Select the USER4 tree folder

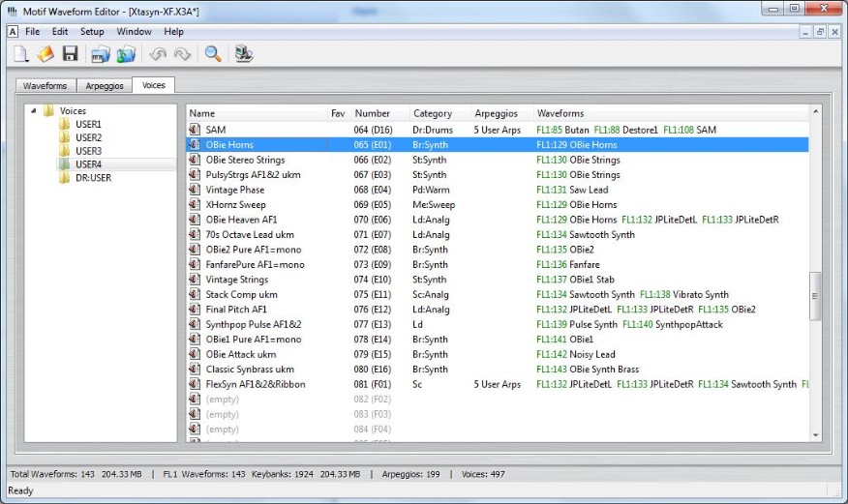tap(89, 164)
